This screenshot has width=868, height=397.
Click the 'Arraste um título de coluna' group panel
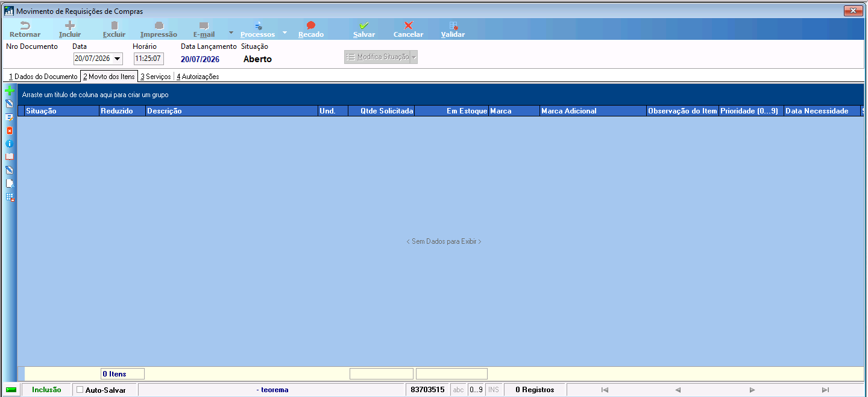[x=440, y=95]
